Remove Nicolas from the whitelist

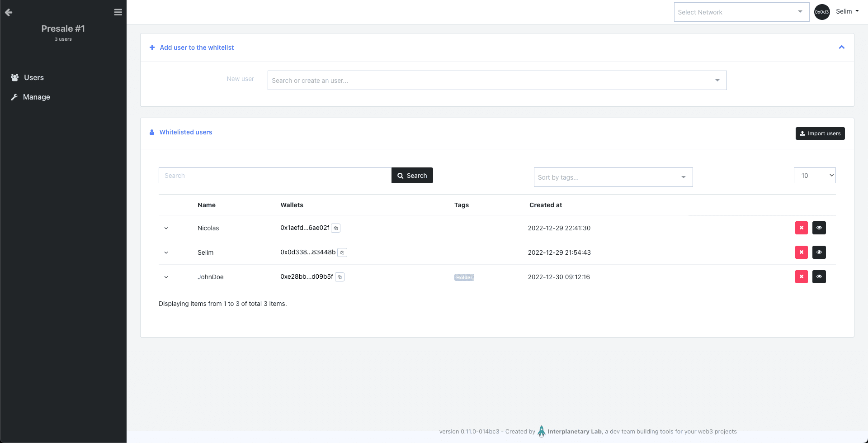[801, 228]
